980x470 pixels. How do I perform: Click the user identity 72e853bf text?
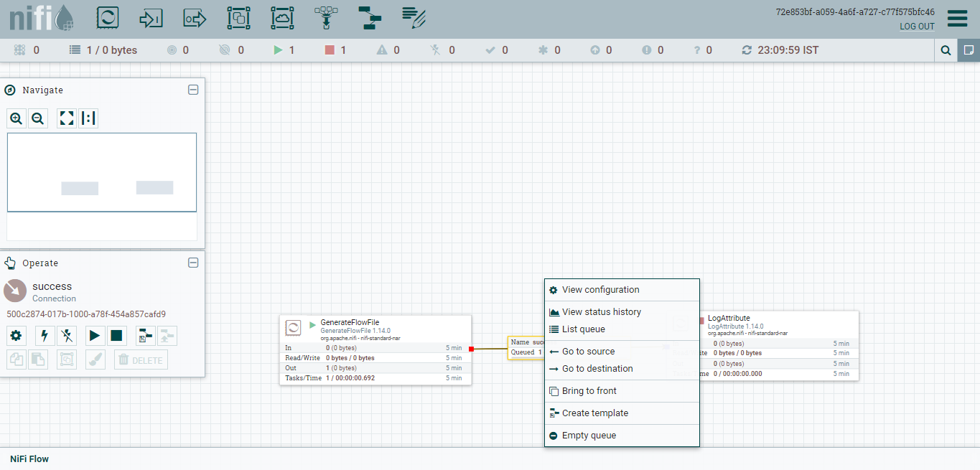tap(855, 12)
